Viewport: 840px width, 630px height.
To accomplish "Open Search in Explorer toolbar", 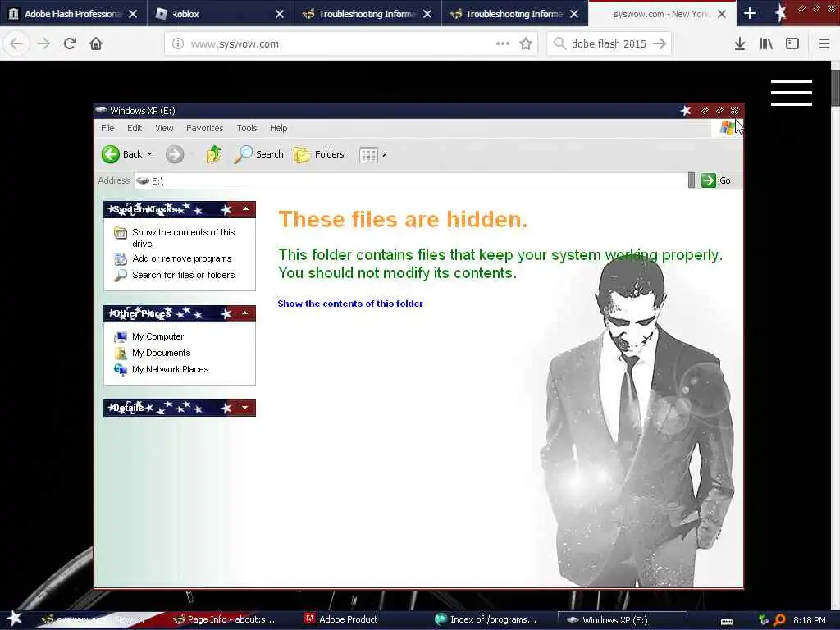I will tap(258, 154).
